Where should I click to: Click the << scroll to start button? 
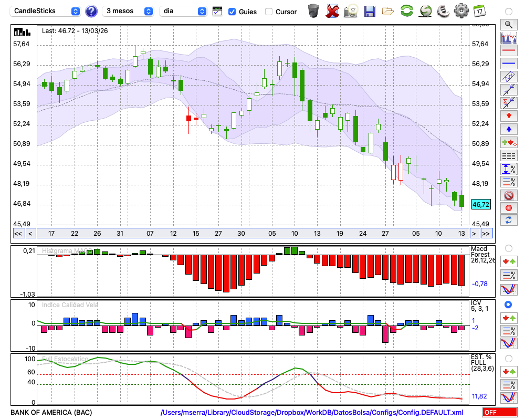18,234
